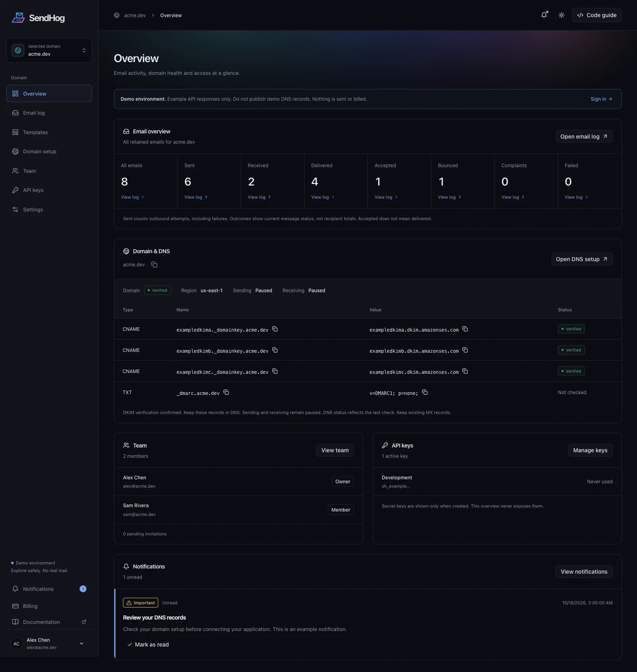Click the notification bell icon in top bar
The height and width of the screenshot is (672, 637).
coord(544,15)
